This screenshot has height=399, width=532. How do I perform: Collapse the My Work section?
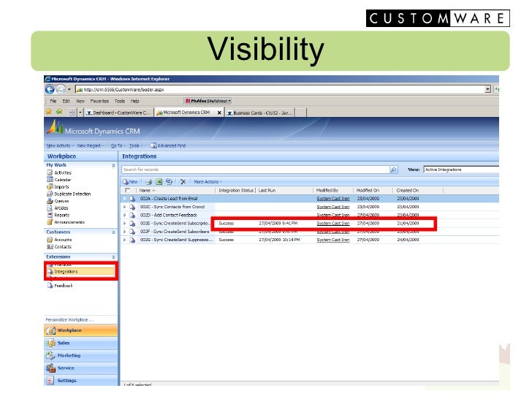point(114,165)
